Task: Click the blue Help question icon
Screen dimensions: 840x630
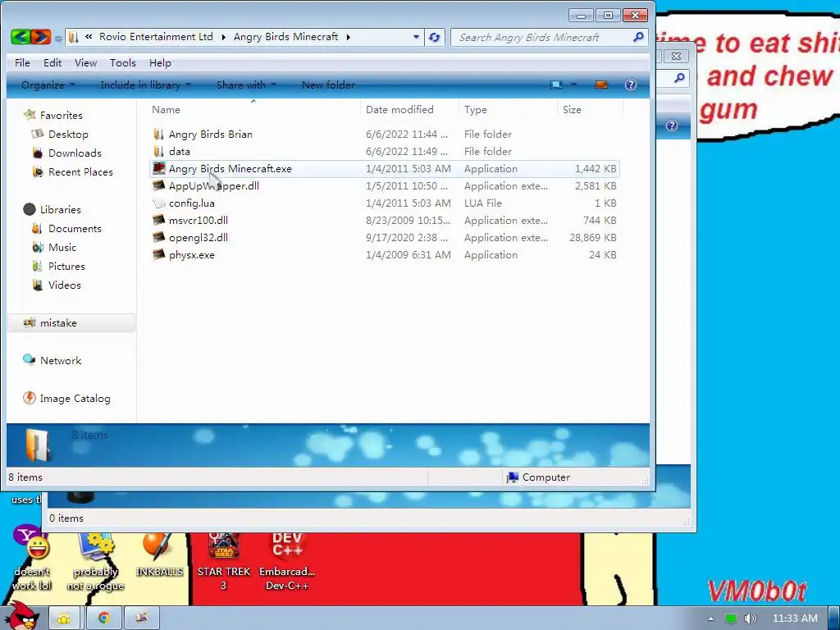Action: click(x=631, y=84)
